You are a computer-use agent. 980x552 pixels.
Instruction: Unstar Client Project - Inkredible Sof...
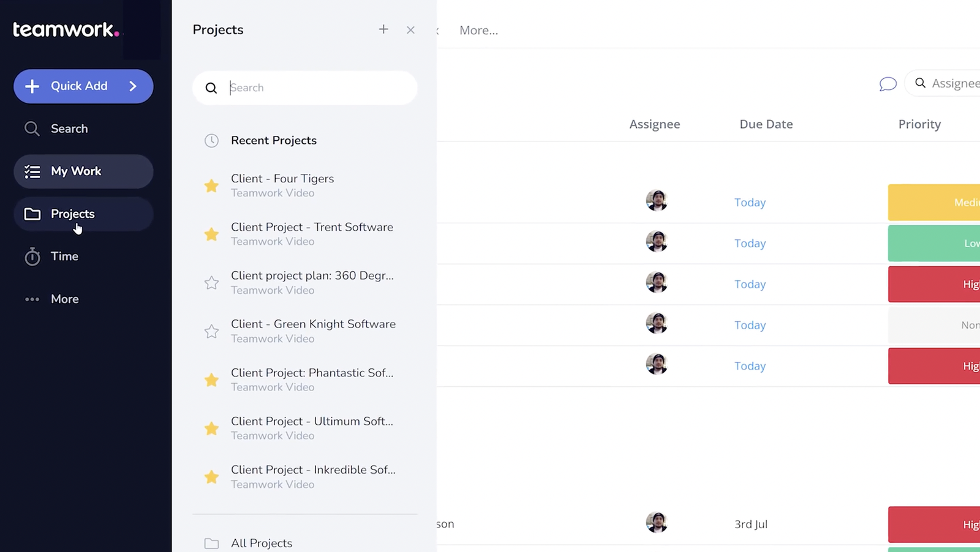coord(211,477)
